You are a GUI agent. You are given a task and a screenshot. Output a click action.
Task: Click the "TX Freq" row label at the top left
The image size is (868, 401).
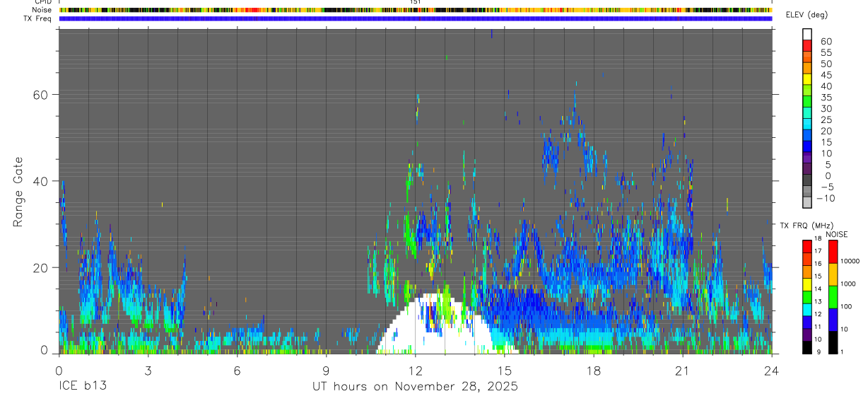point(38,18)
